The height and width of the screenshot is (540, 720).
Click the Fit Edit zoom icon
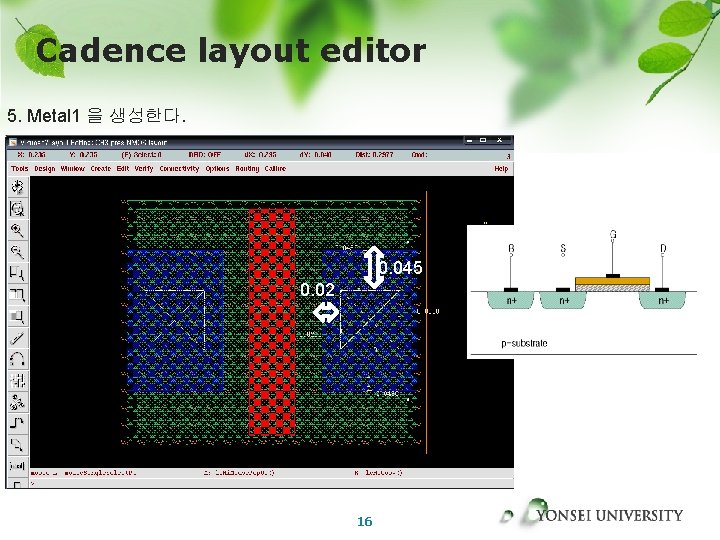tap(17, 208)
